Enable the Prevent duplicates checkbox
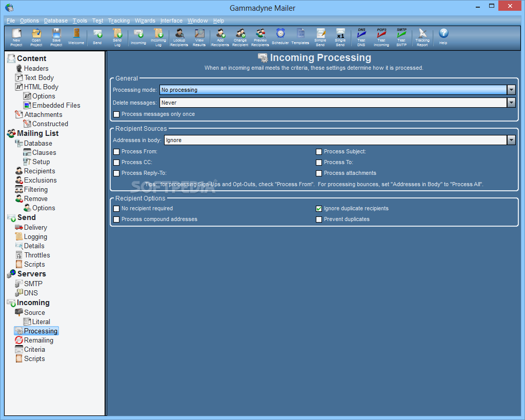525x420 pixels. [x=319, y=219]
